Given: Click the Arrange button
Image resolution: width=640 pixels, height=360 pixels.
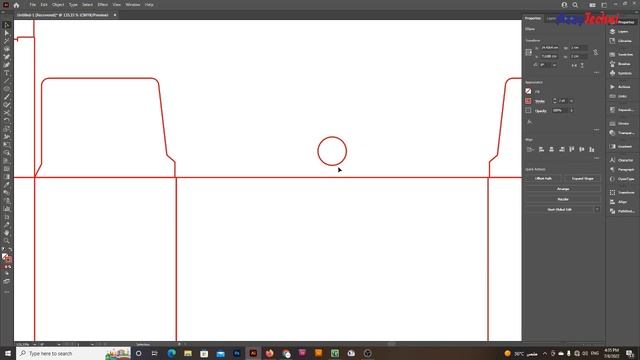Looking at the screenshot, I should (563, 189).
